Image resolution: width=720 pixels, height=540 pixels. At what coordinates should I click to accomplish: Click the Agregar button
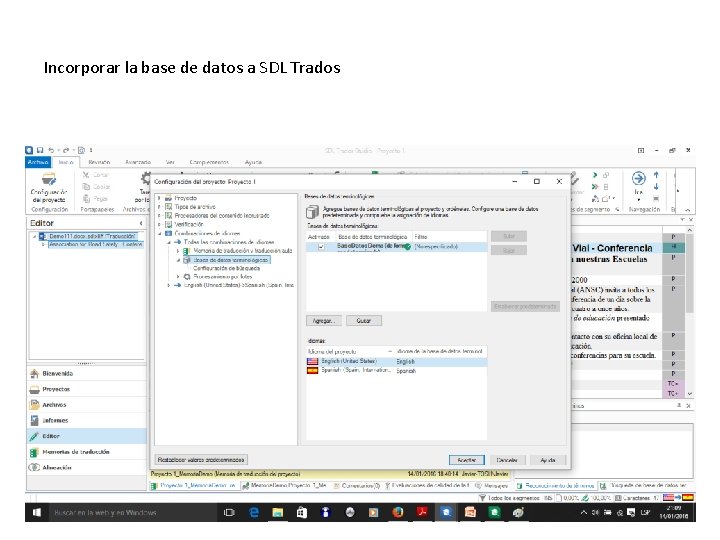click(x=324, y=321)
